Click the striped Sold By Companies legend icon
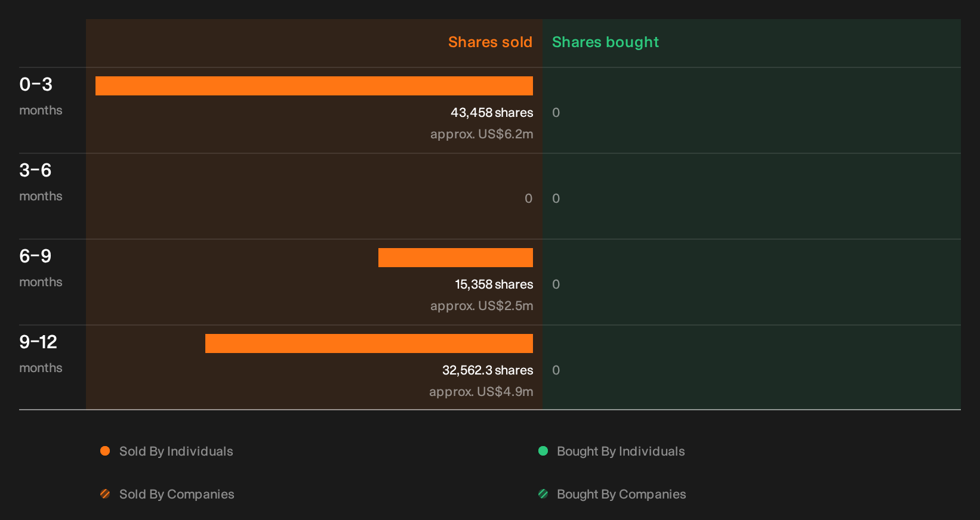Viewport: 980px width, 520px height. [105, 494]
